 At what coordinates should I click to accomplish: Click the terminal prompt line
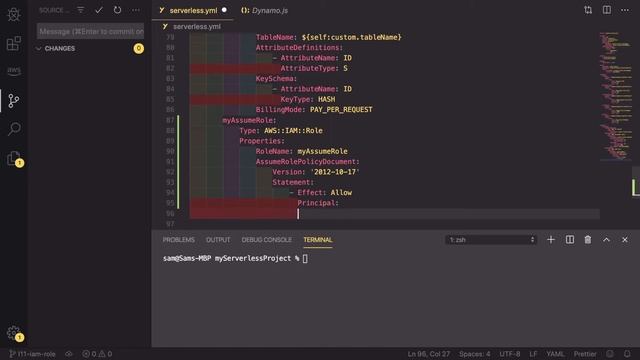(x=235, y=258)
